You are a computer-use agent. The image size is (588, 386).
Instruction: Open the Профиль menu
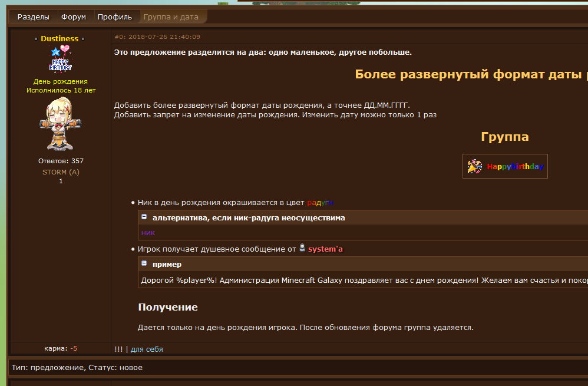tap(115, 17)
